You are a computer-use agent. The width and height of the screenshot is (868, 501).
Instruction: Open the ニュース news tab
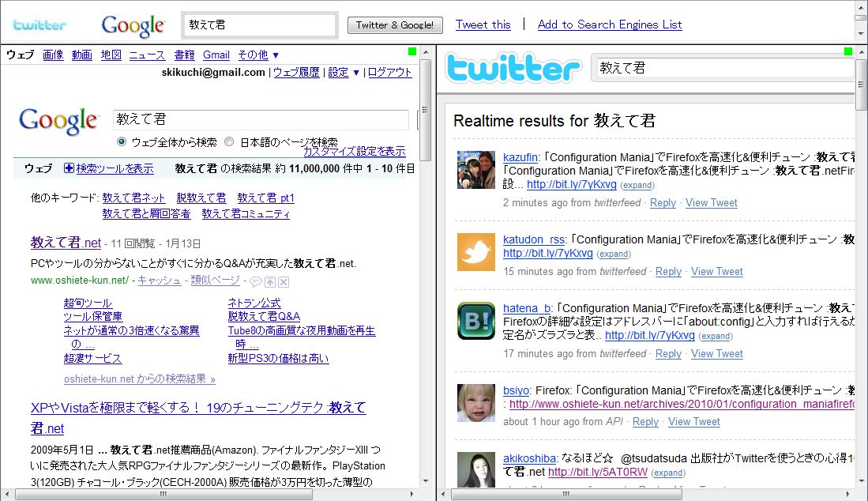(x=147, y=55)
